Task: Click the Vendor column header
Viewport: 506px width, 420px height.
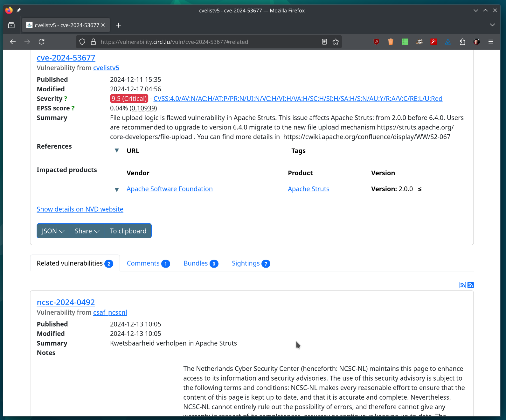Action: coord(138,173)
